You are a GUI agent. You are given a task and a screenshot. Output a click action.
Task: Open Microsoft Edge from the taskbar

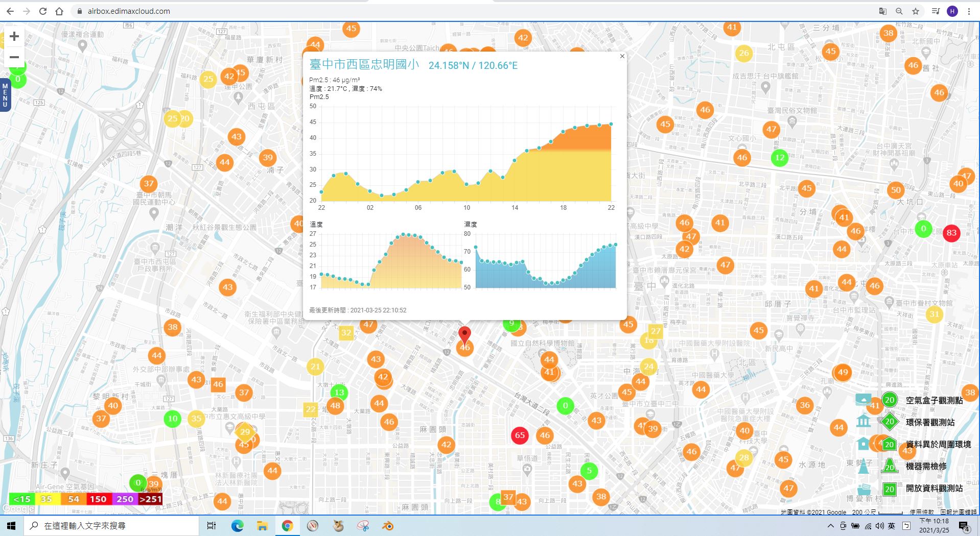click(x=237, y=526)
